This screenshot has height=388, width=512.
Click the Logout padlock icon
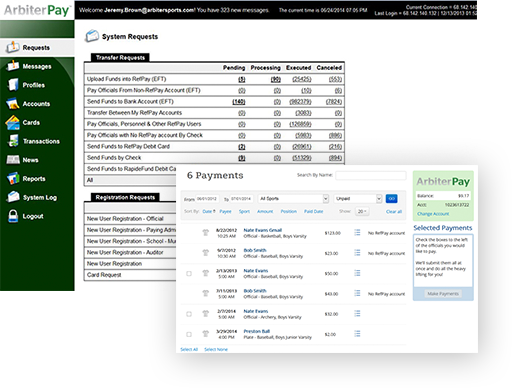tap(13, 216)
